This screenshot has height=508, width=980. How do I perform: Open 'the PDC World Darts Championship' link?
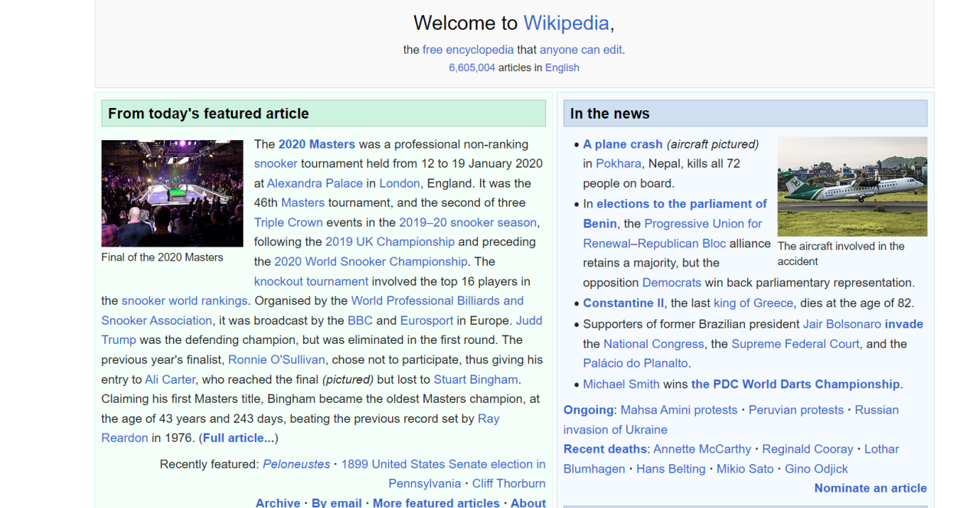point(795,384)
